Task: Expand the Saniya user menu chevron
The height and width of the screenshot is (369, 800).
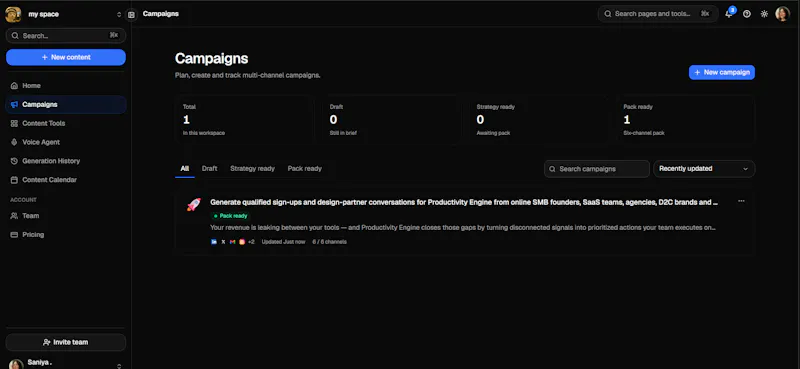Action: pos(119,365)
